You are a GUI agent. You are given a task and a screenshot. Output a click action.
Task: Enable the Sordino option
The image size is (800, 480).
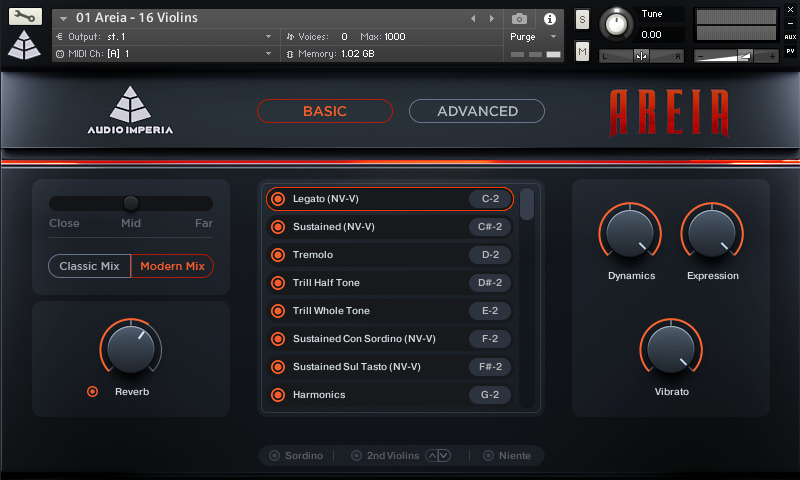[x=274, y=455]
